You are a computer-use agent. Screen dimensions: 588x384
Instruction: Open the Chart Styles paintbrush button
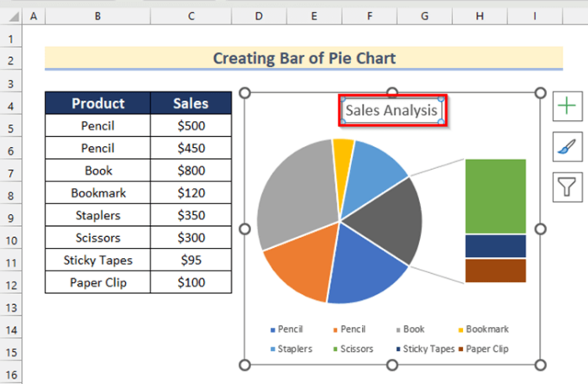(x=567, y=146)
